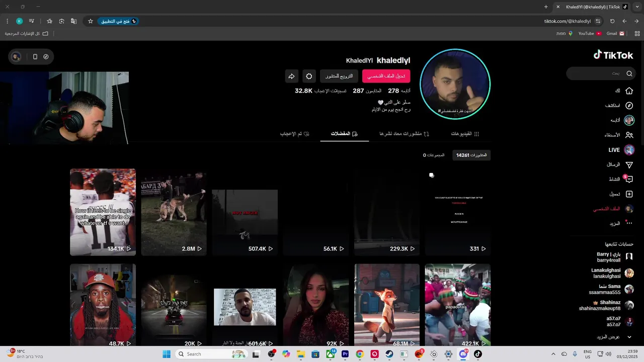
Task: Open the video with 134.1K views
Action: [x=103, y=212]
